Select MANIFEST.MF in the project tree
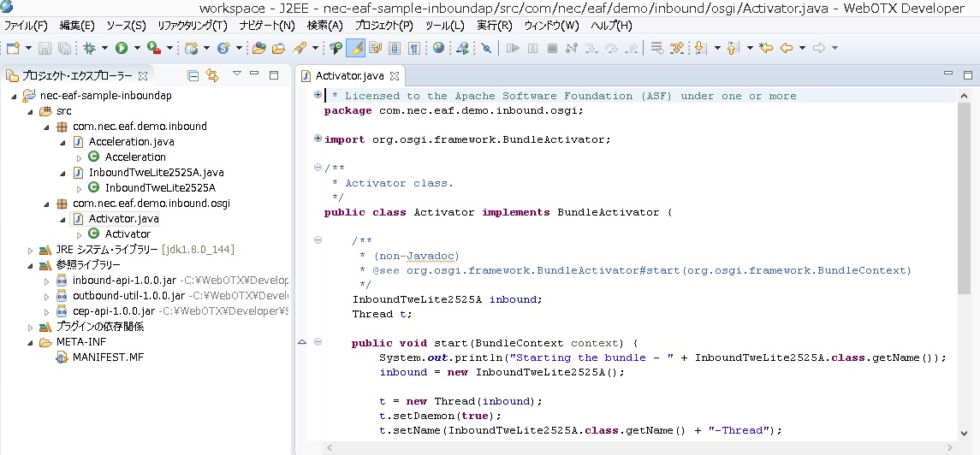Image resolution: width=980 pixels, height=455 pixels. tap(107, 357)
